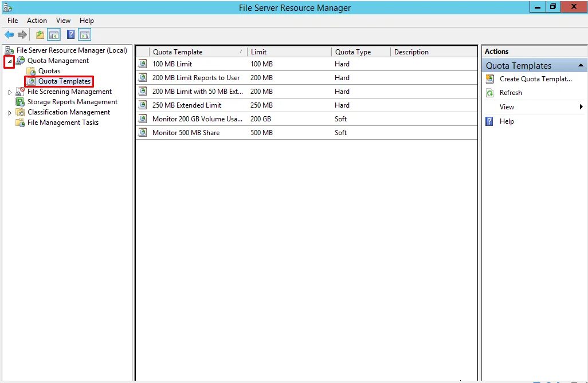
Task: Click Soft type of Monitor 500 MB Share
Action: coord(340,132)
